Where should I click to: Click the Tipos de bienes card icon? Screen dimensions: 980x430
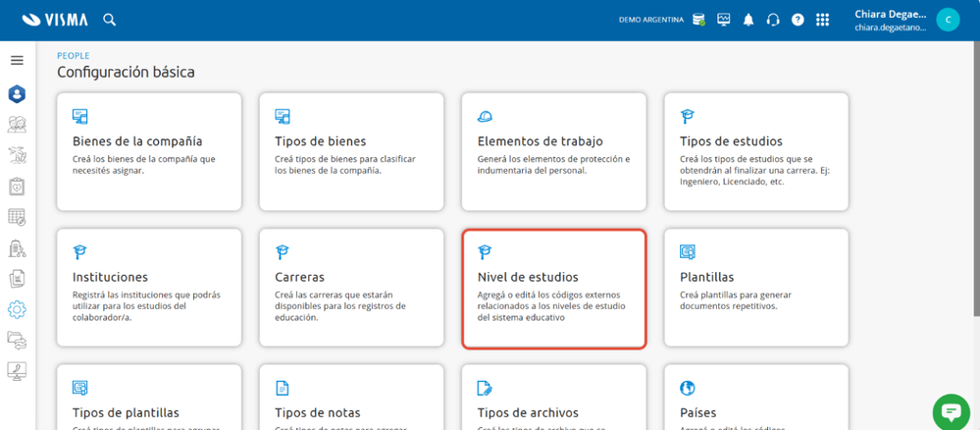283,116
